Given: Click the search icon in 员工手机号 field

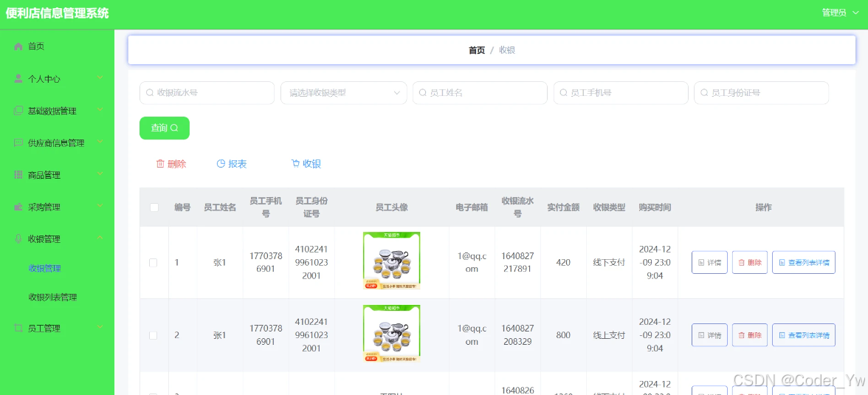Looking at the screenshot, I should pos(564,93).
